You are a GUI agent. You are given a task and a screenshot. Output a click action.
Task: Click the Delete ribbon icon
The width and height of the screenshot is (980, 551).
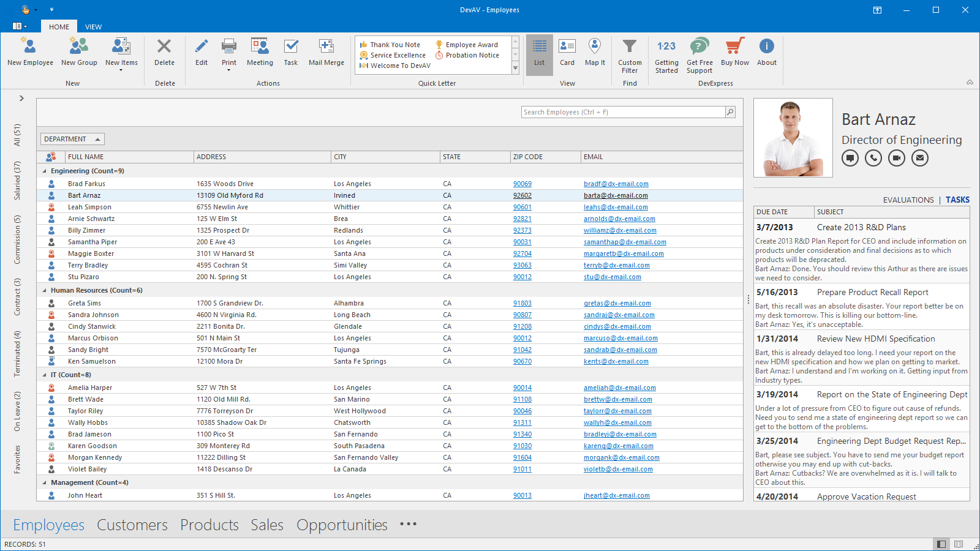click(x=164, y=51)
